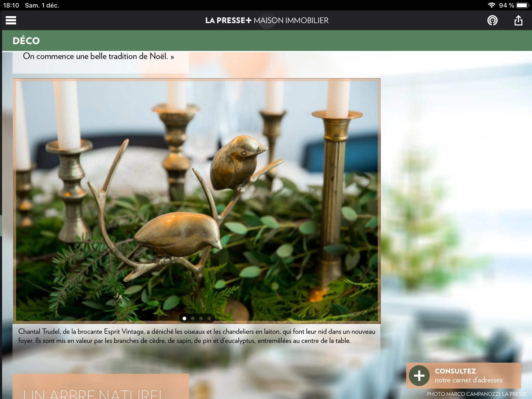Tap the LA PRESSE+ MAISON IMMOBILIER title
532x399 pixels.
267,20
